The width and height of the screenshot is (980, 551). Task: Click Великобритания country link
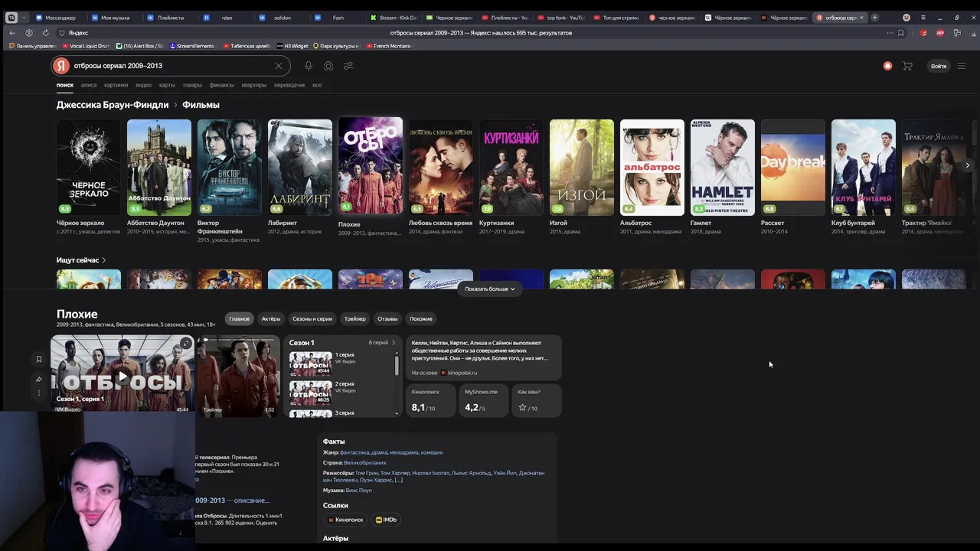click(364, 463)
